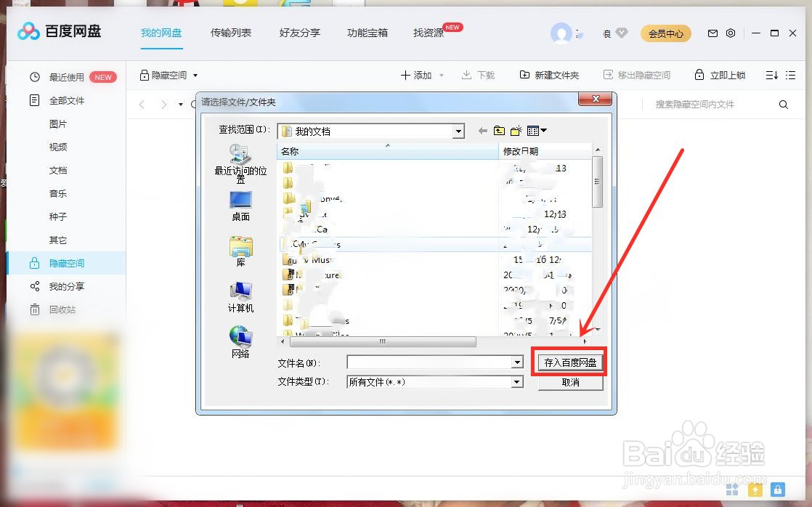The height and width of the screenshot is (507, 812).
Task: Click 移出隐藏空间 in toolbar
Action: pos(637,76)
